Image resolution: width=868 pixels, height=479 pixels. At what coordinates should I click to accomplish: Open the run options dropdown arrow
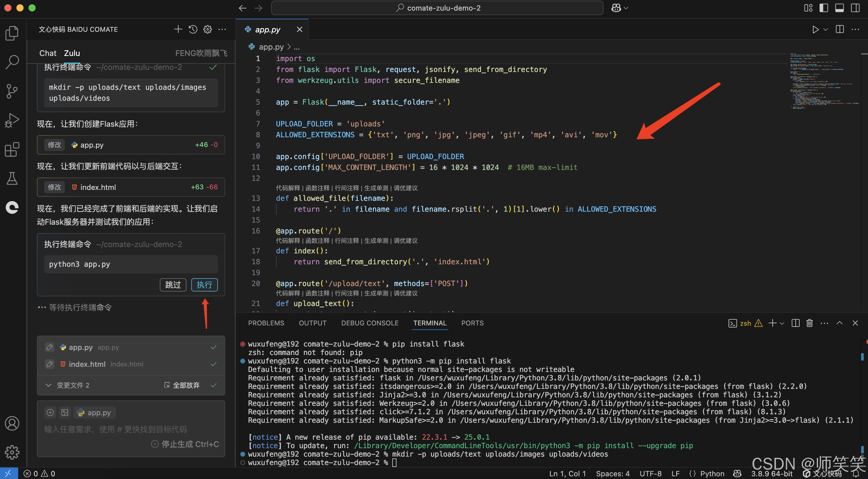(826, 29)
